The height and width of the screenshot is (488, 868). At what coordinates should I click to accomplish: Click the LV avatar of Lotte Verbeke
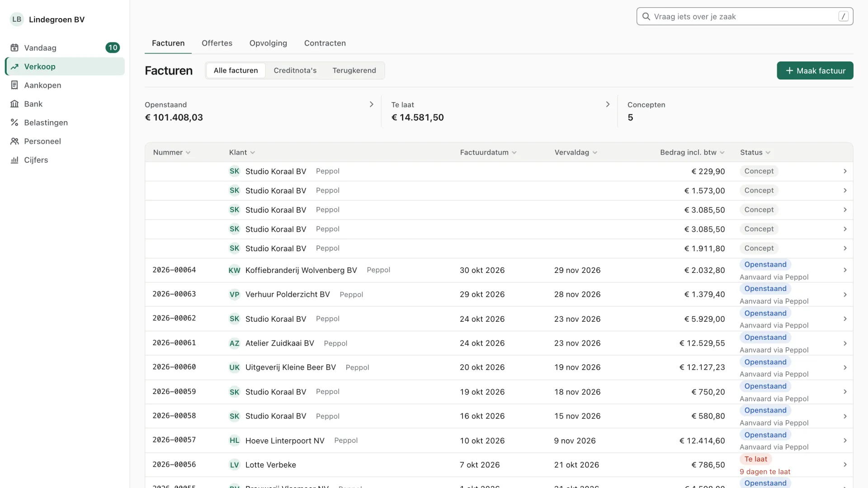[234, 465]
